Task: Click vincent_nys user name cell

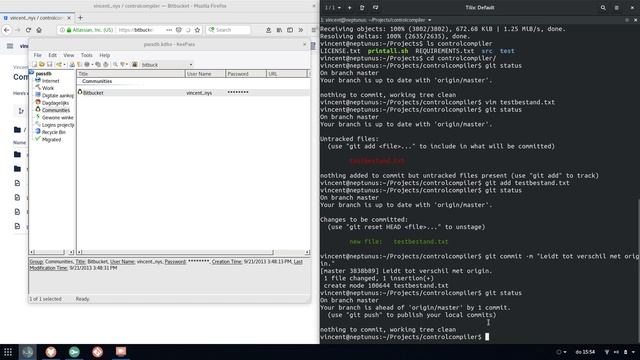Action: click(x=199, y=93)
